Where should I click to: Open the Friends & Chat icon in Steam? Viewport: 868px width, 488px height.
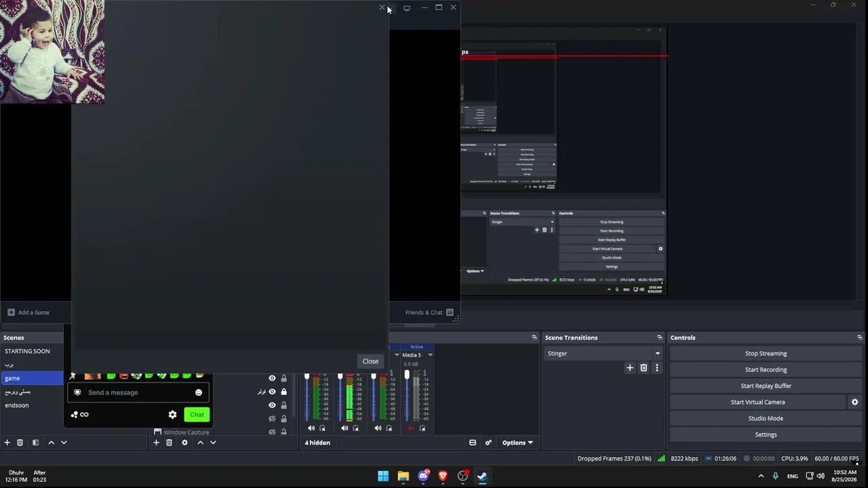[450, 312]
